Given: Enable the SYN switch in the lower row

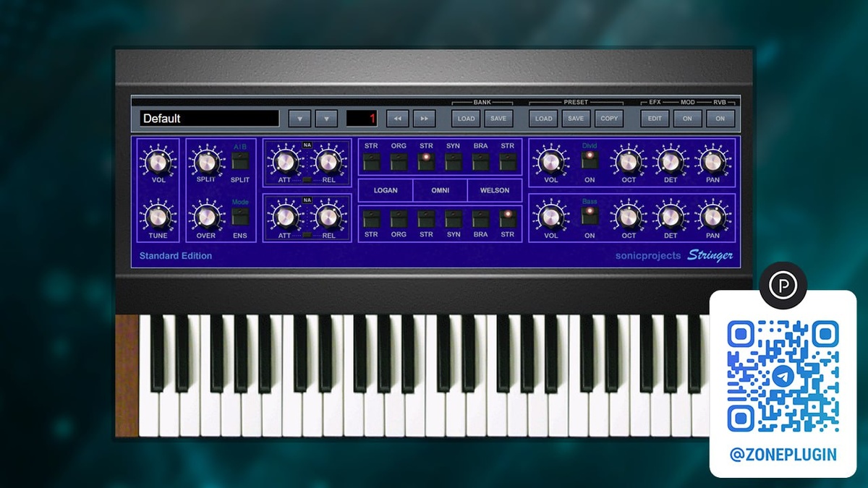Looking at the screenshot, I should pyautogui.click(x=454, y=218).
